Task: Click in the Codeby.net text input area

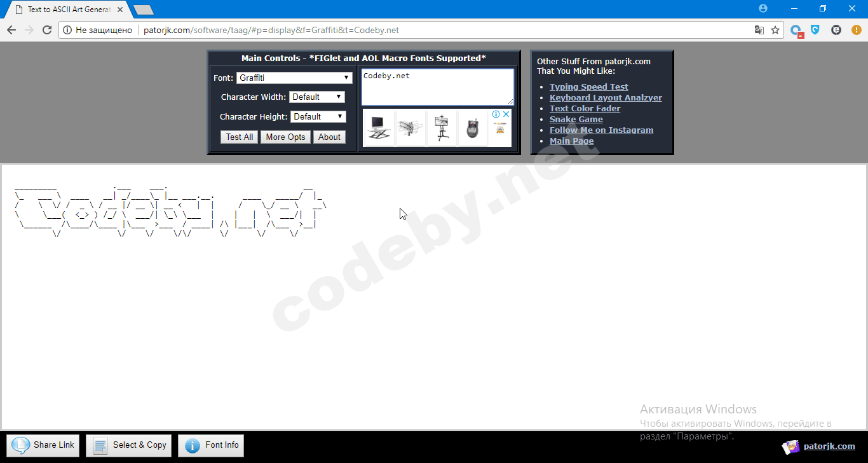Action: click(438, 87)
